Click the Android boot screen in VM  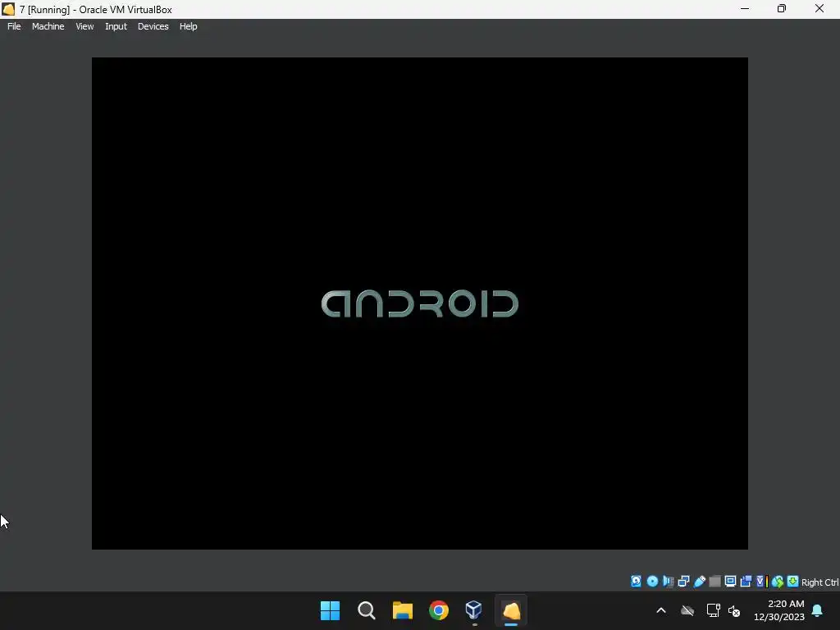419,304
